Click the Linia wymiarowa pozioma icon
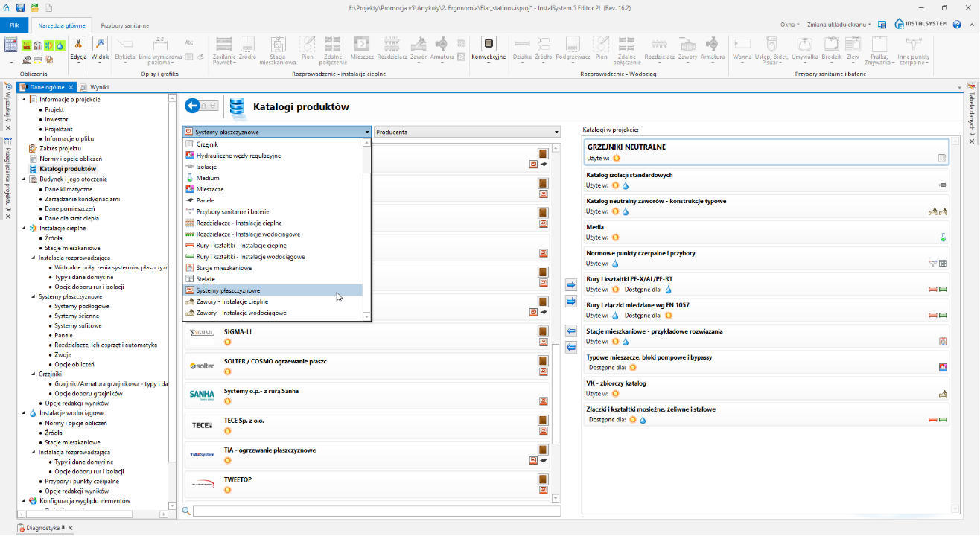Image resolution: width=980 pixels, height=536 pixels. pyautogui.click(x=160, y=43)
